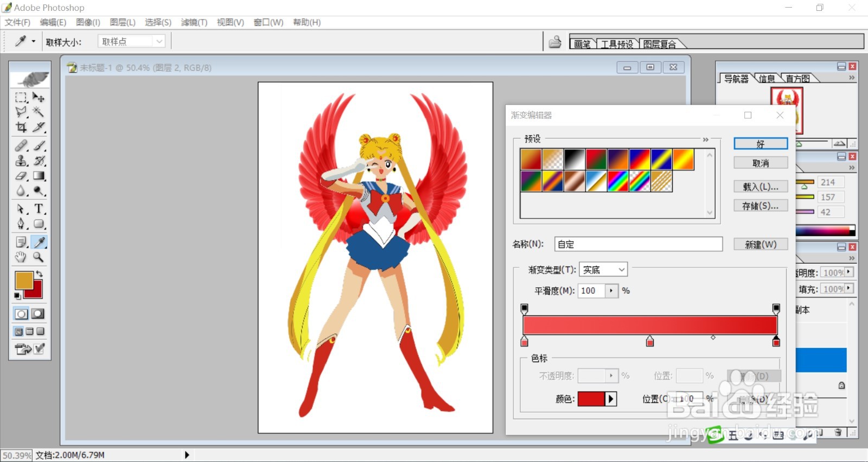Viewport: 868px width, 462px height.
Task: Select the Slice tool
Action: coord(39,127)
